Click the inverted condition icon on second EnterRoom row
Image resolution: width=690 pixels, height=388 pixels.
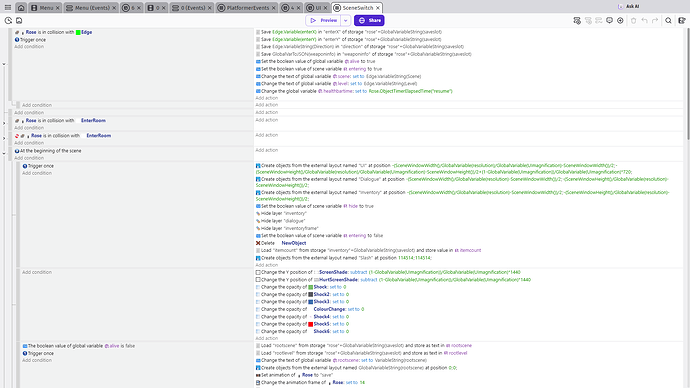17,135
